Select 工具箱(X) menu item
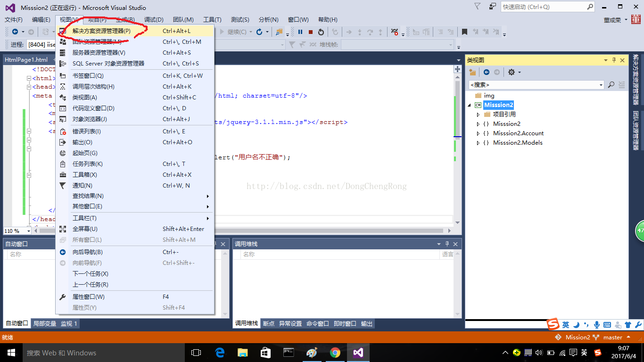 click(x=135, y=175)
